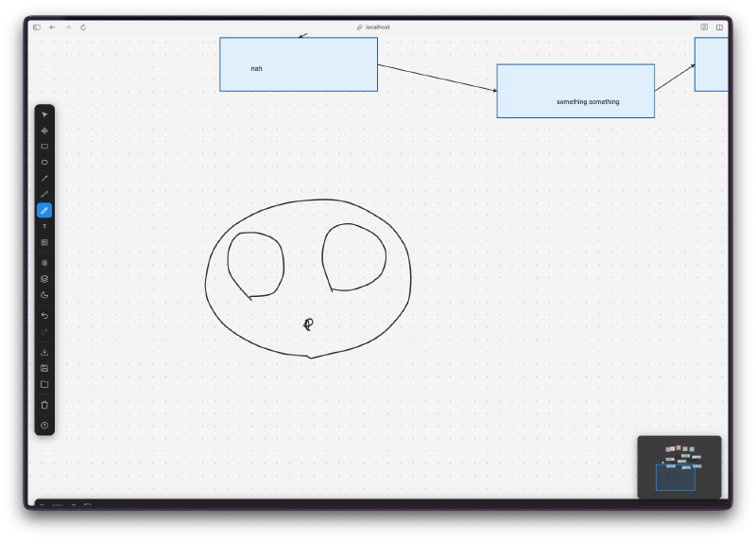Click the minimap overview thumbnail
The image size is (756, 541).
[679, 466]
